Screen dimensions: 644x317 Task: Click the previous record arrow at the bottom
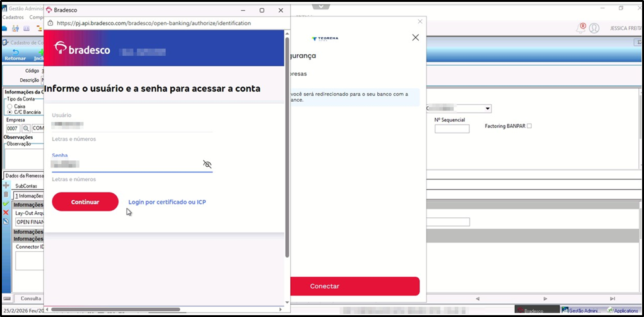click(x=477, y=299)
